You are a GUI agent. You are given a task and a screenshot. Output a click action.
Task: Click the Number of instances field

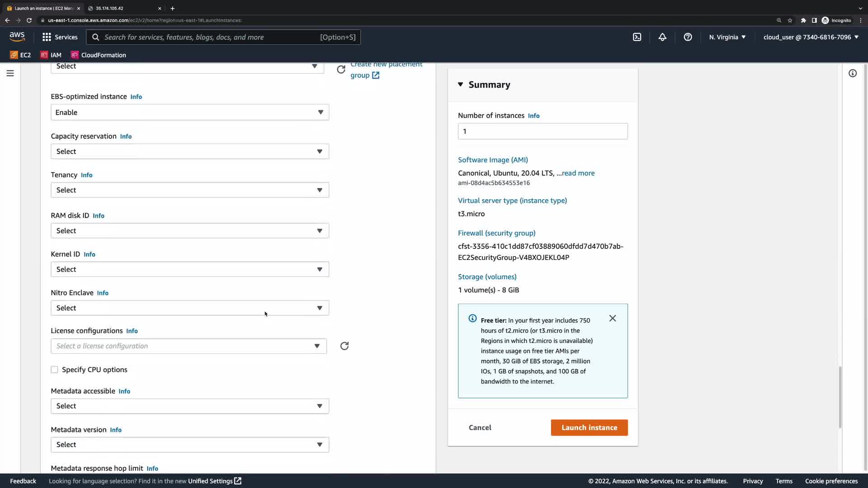coord(542,131)
